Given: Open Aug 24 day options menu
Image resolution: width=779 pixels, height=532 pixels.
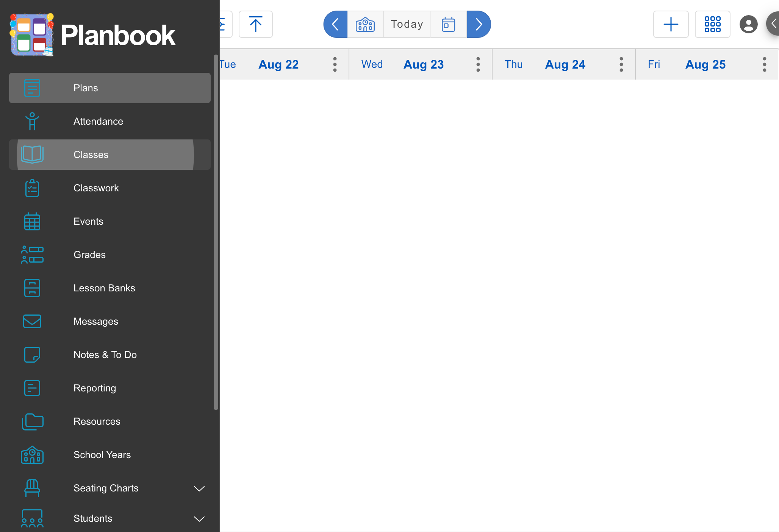Looking at the screenshot, I should click(621, 64).
